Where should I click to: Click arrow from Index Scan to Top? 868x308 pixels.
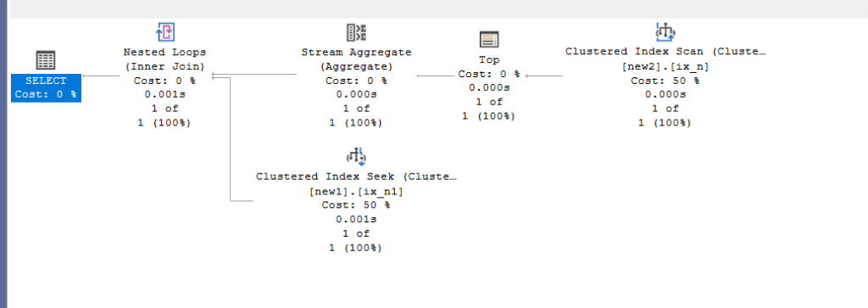click(x=543, y=76)
